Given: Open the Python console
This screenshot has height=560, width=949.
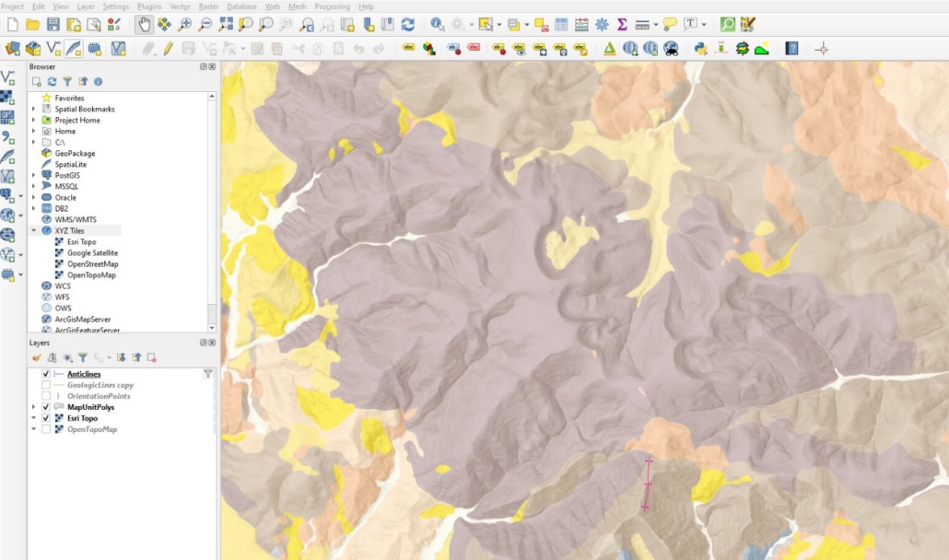Looking at the screenshot, I should pyautogui.click(x=700, y=48).
